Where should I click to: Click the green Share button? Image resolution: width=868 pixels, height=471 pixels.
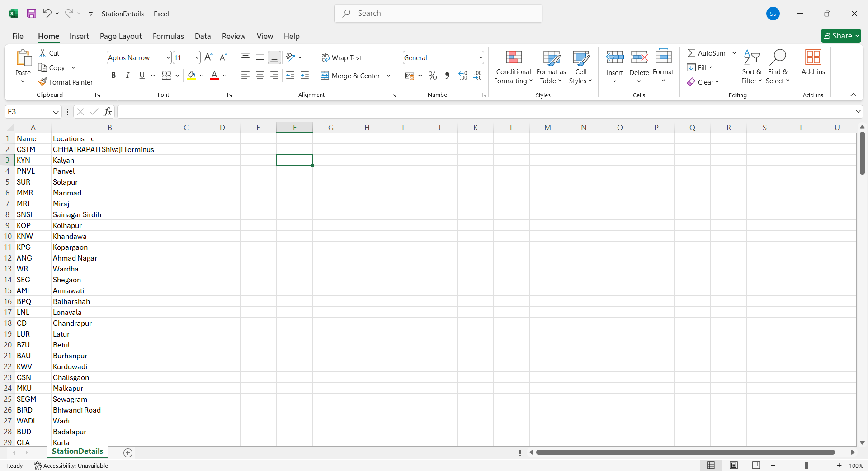(x=840, y=36)
